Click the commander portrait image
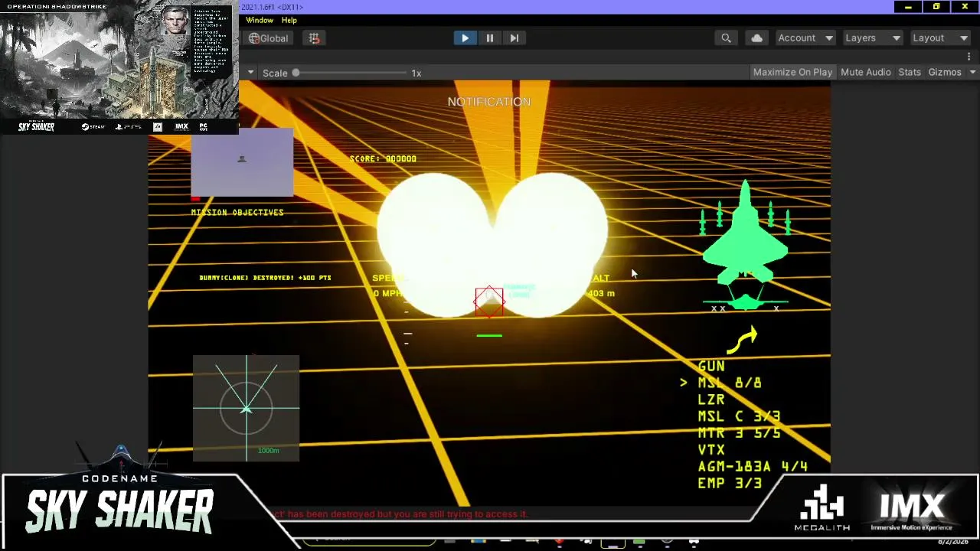This screenshot has width=980, height=551. tap(175, 21)
